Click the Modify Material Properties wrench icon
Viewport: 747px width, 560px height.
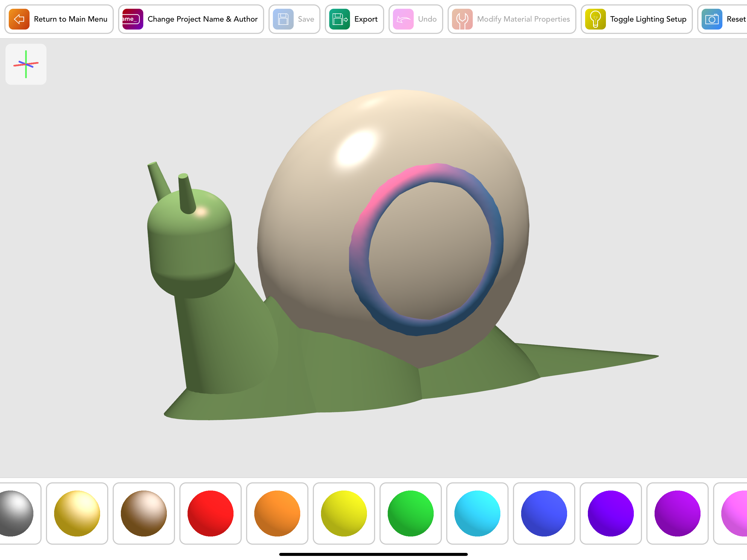(x=462, y=19)
